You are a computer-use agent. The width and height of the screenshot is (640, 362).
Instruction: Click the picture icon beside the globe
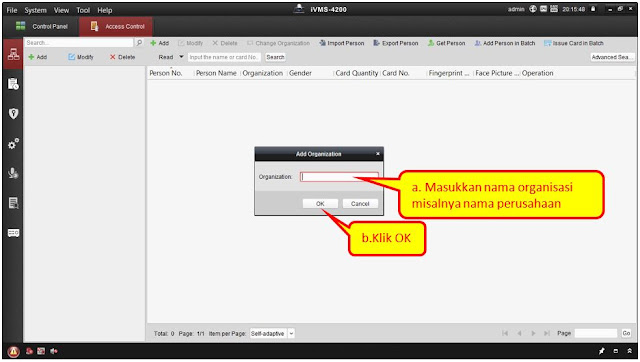point(543,9)
